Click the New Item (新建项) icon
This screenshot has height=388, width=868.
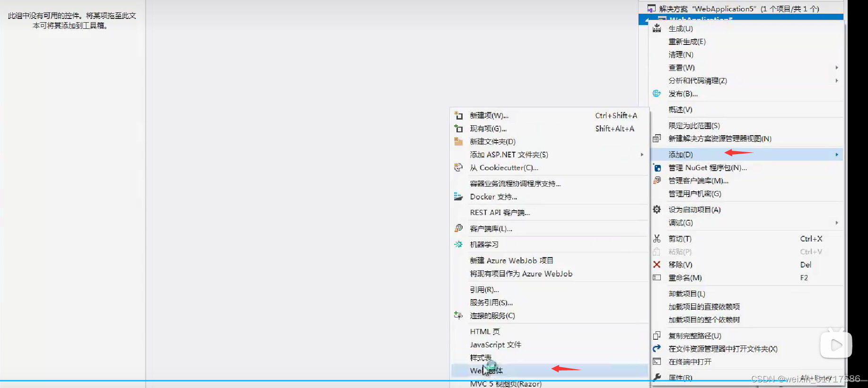point(458,115)
